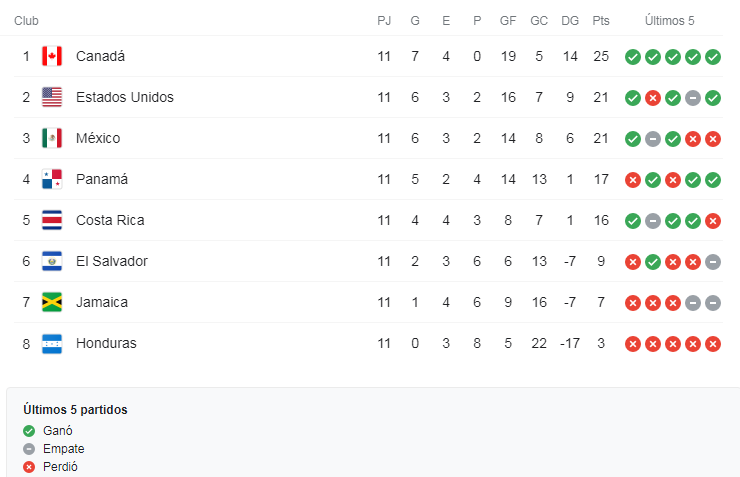
Task: Click the Perdió red legend icon
Action: 29,467
